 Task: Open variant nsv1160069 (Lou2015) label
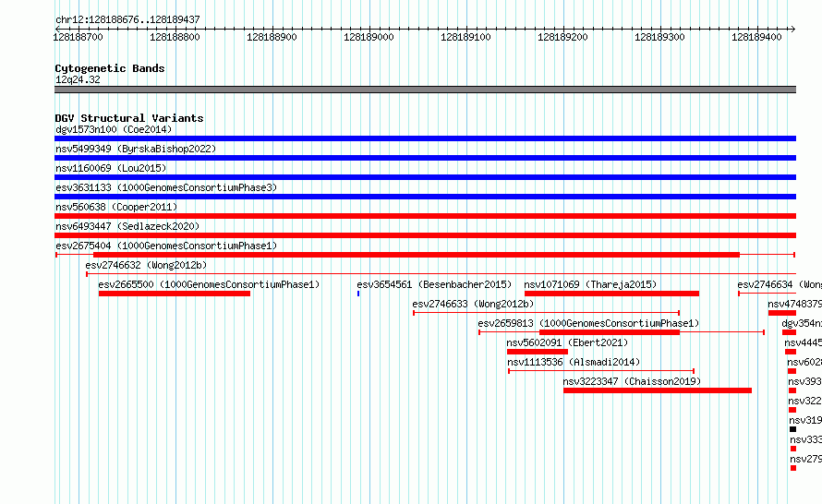(x=111, y=168)
